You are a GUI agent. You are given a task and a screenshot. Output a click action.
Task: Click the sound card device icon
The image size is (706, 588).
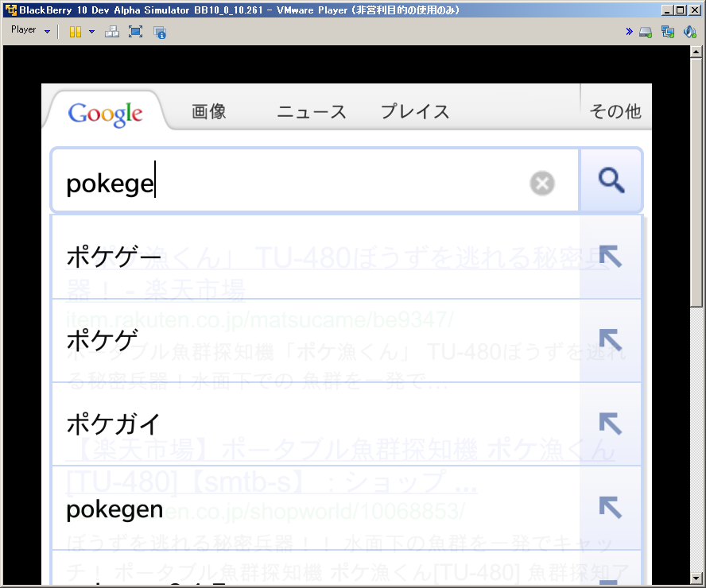pos(689,32)
